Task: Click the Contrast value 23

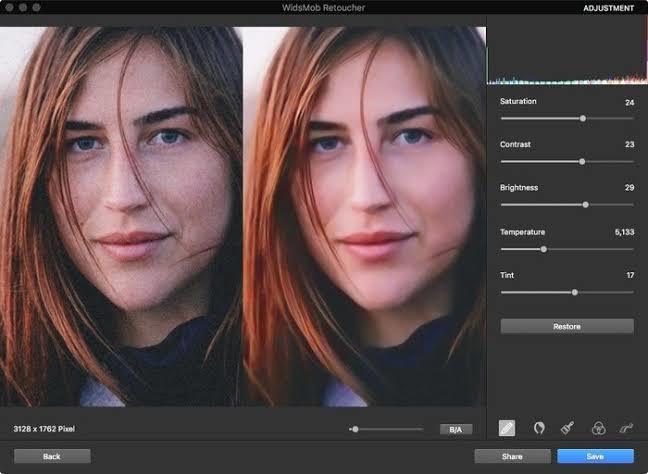Action: coord(629,145)
